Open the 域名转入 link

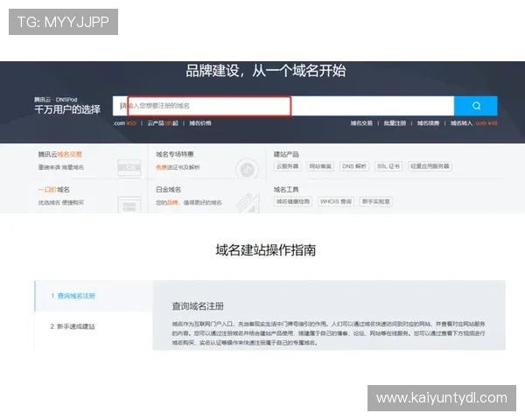tap(461, 123)
